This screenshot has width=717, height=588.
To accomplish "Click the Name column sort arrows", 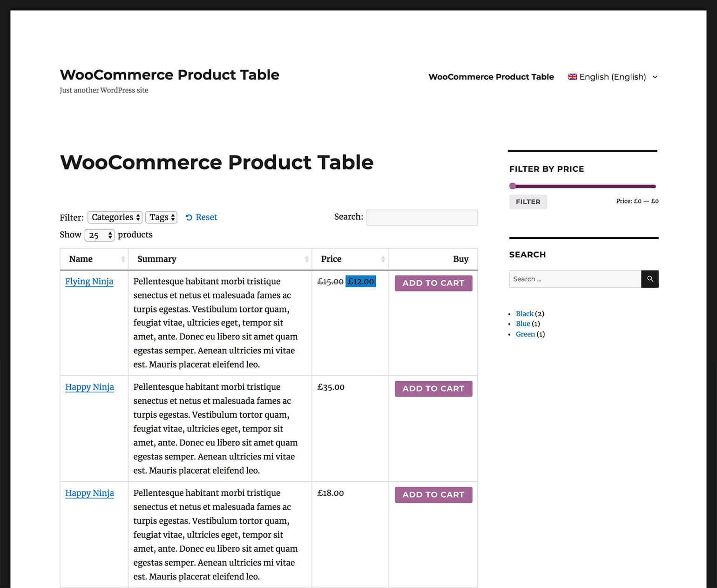I will [123, 259].
